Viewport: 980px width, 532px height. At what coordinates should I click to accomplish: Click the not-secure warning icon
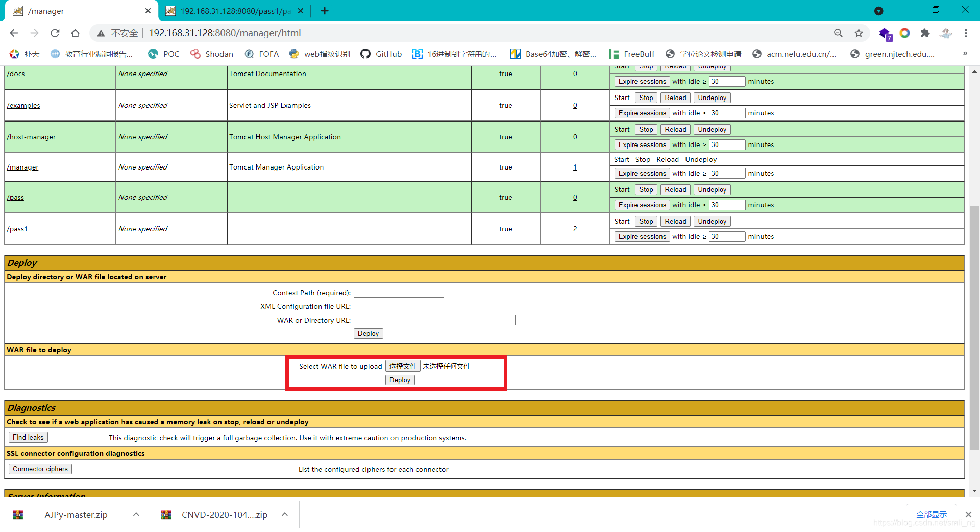(x=101, y=33)
